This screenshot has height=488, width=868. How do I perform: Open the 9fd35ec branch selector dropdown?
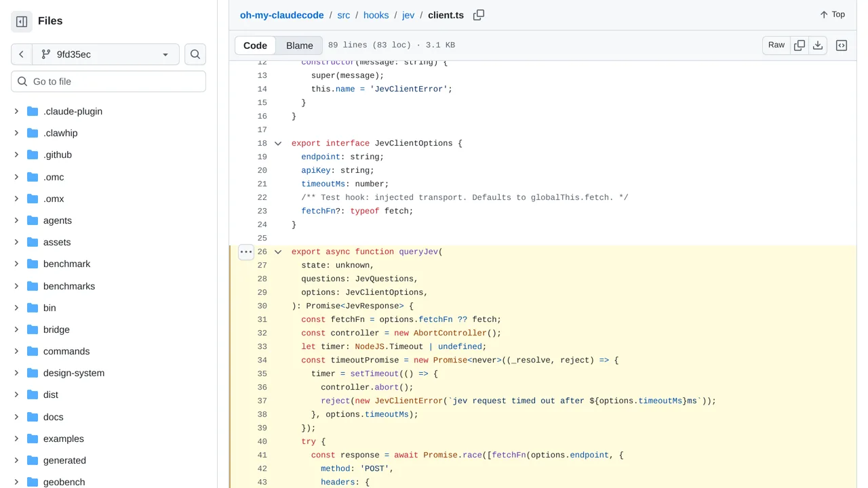(x=106, y=54)
